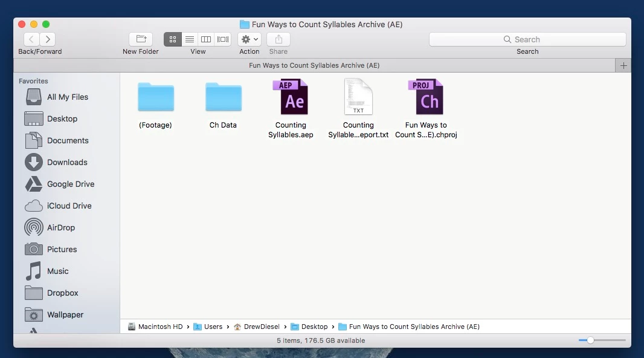Click the All My Files sidebar icon

(x=34, y=97)
